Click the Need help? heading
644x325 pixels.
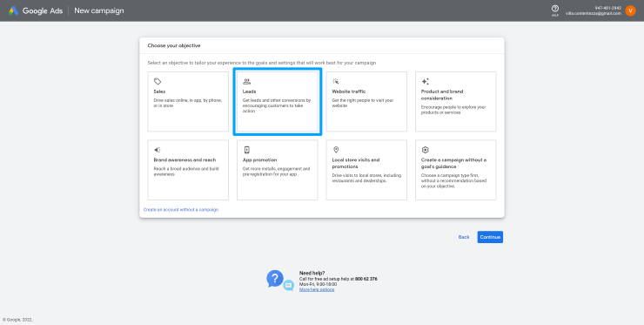(x=312, y=273)
